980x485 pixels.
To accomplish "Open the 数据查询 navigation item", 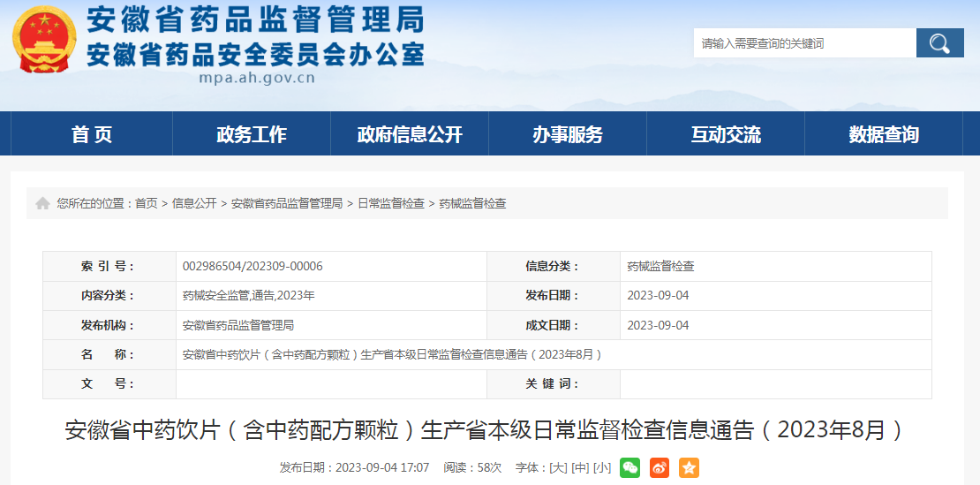I will click(884, 134).
